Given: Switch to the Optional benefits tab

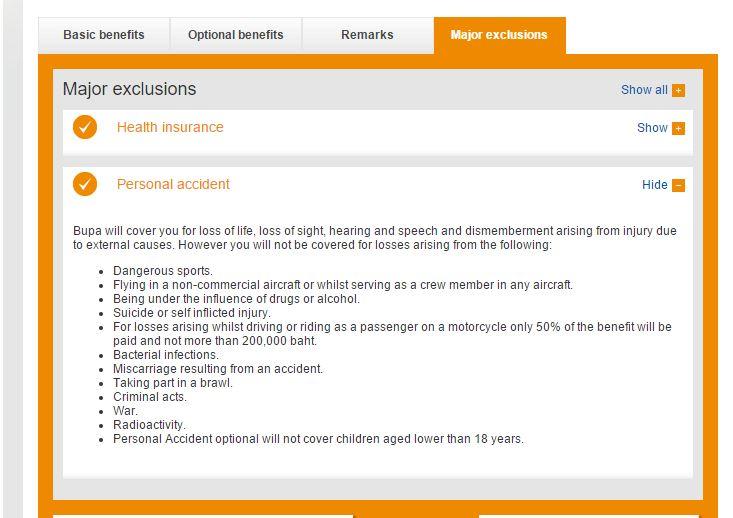Looking at the screenshot, I should coord(236,35).
